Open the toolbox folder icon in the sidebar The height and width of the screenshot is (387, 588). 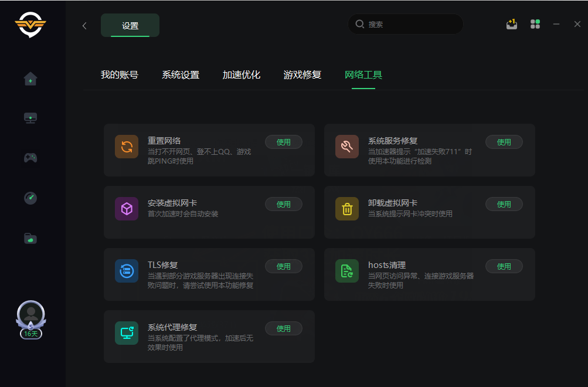click(30, 238)
